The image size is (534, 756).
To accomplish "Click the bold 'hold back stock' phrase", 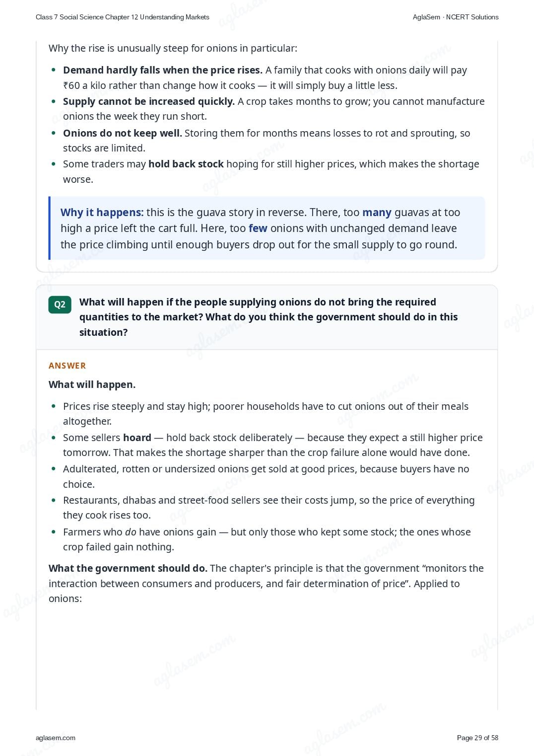I will [186, 164].
